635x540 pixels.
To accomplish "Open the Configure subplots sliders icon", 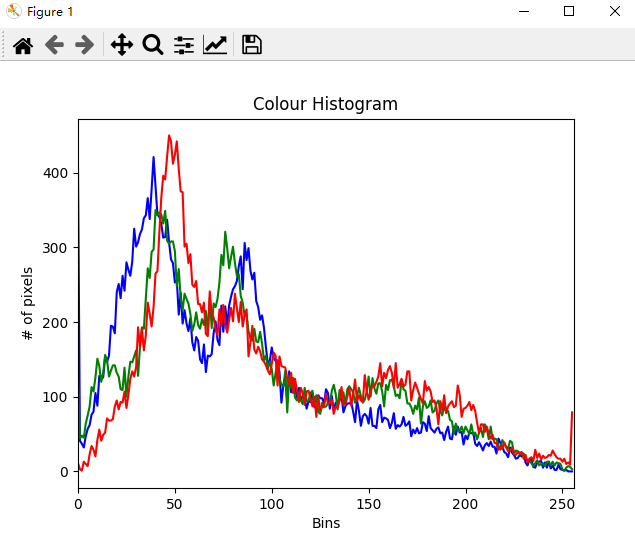I will coord(184,45).
